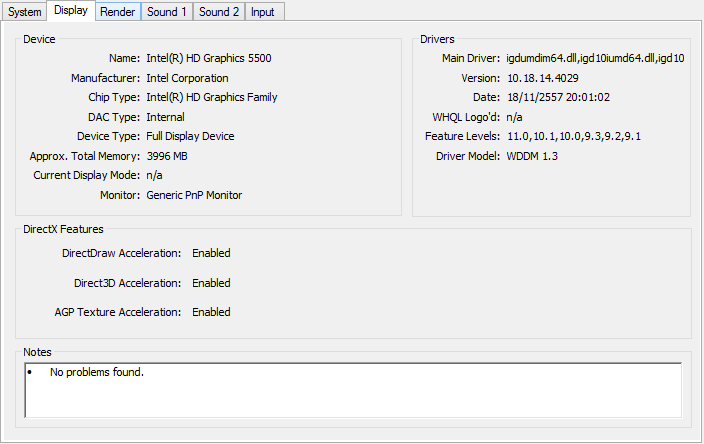Switch to the Input tab
The height and width of the screenshot is (444, 704).
click(263, 12)
